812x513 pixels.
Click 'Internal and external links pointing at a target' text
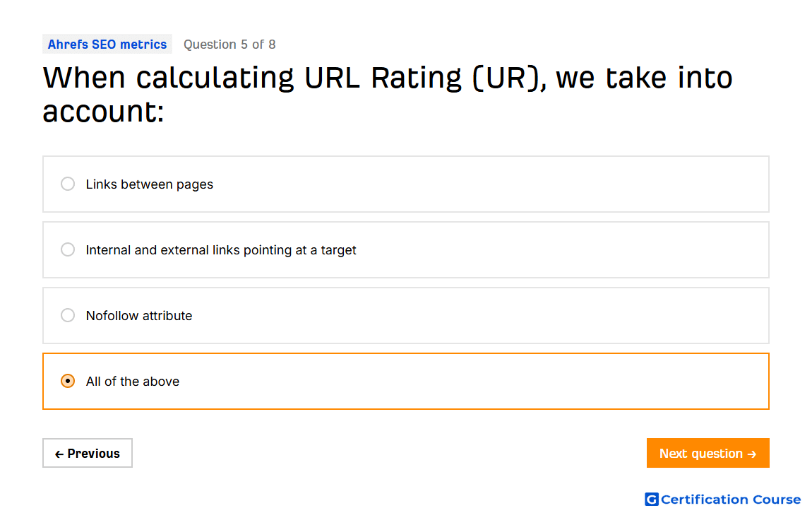(x=221, y=250)
